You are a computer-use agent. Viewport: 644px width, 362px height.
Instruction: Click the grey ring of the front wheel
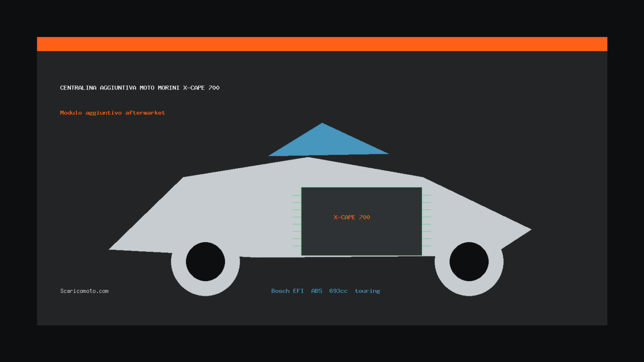[206, 288]
